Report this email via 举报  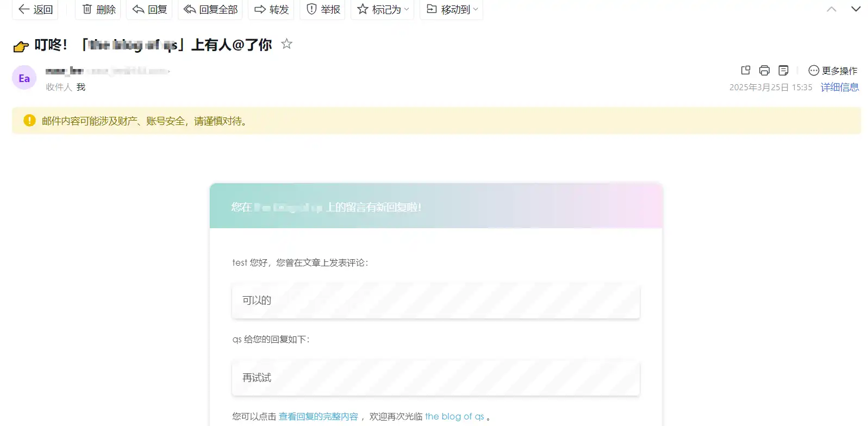[x=323, y=9]
